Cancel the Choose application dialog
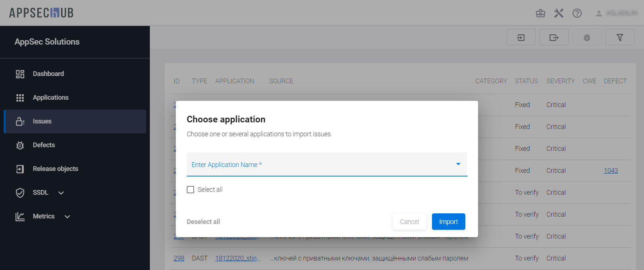 pyautogui.click(x=409, y=222)
